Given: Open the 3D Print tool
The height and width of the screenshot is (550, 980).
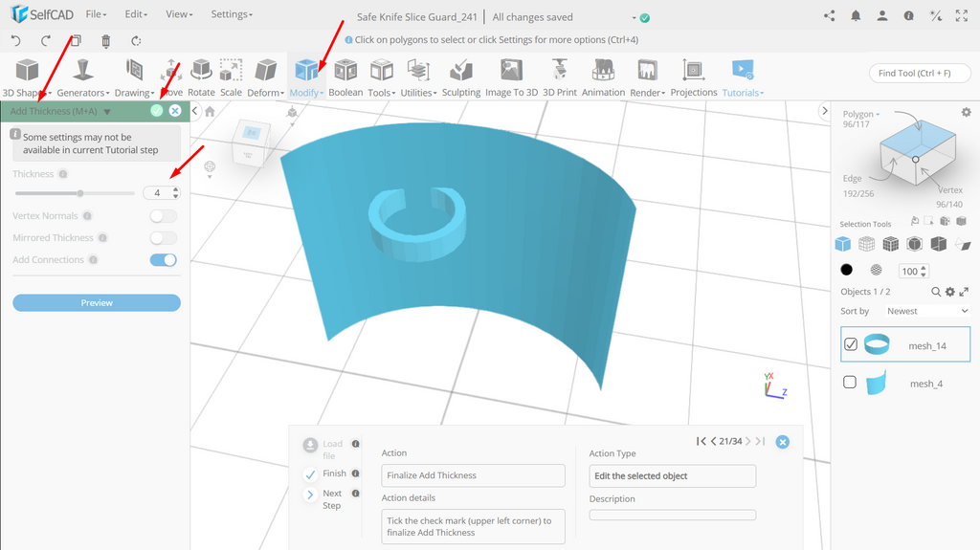Looking at the screenshot, I should [559, 77].
